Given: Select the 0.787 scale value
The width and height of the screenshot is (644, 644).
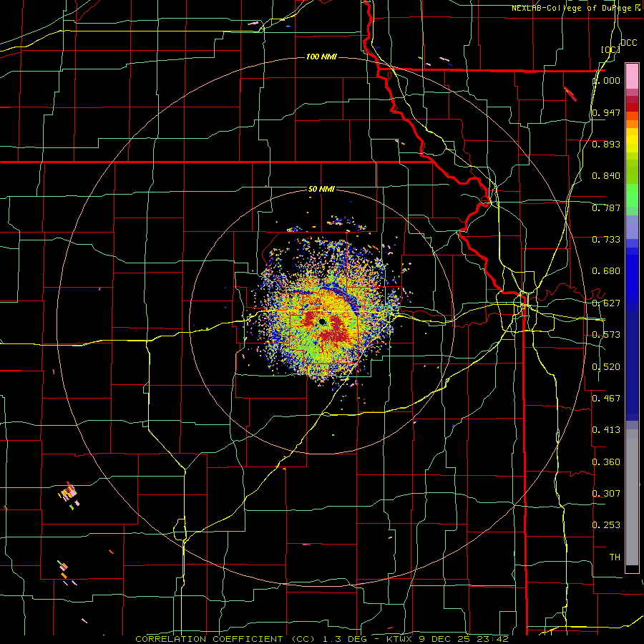Looking at the screenshot, I should (x=606, y=208).
